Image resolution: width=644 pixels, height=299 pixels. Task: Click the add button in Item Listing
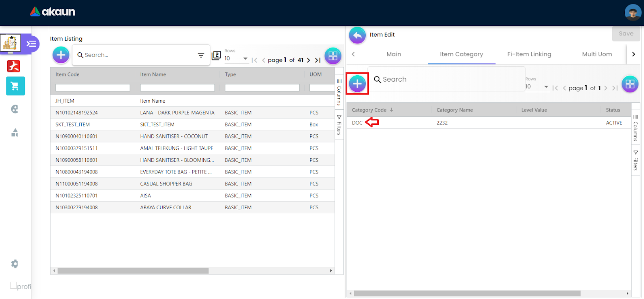click(x=61, y=55)
